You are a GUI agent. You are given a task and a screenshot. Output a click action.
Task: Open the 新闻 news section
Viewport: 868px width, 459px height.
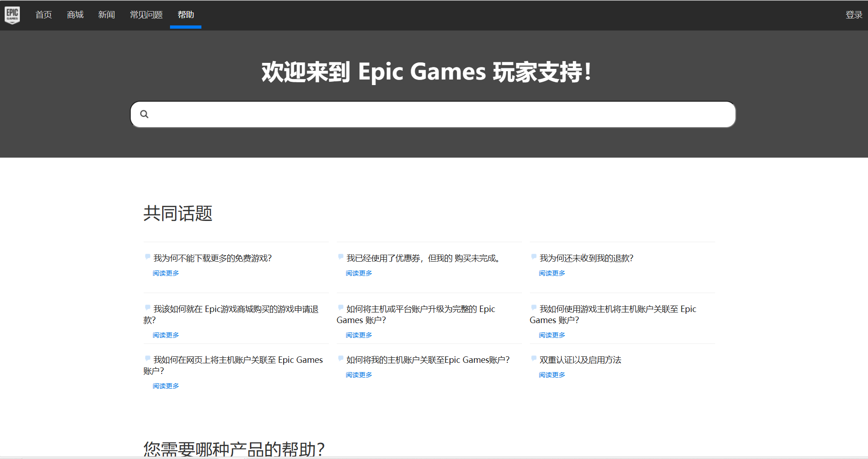[x=106, y=15]
